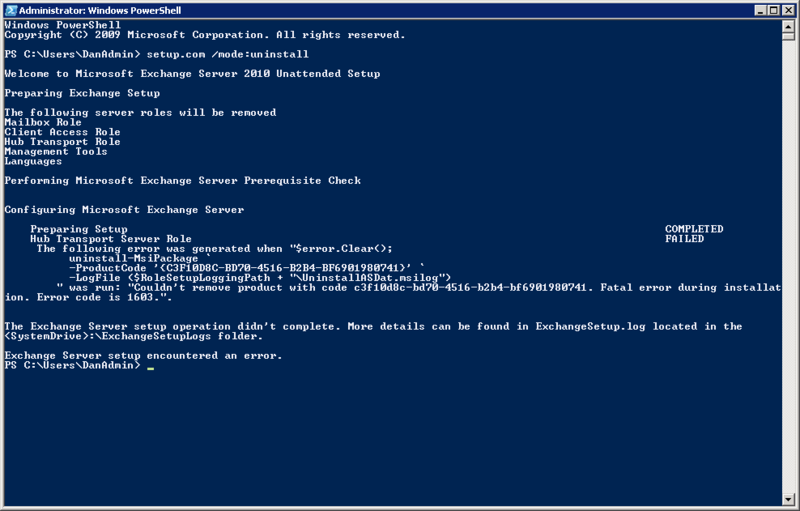Minimize the PowerShell window
Image resolution: width=800 pixels, height=511 pixels.
pos(761,10)
